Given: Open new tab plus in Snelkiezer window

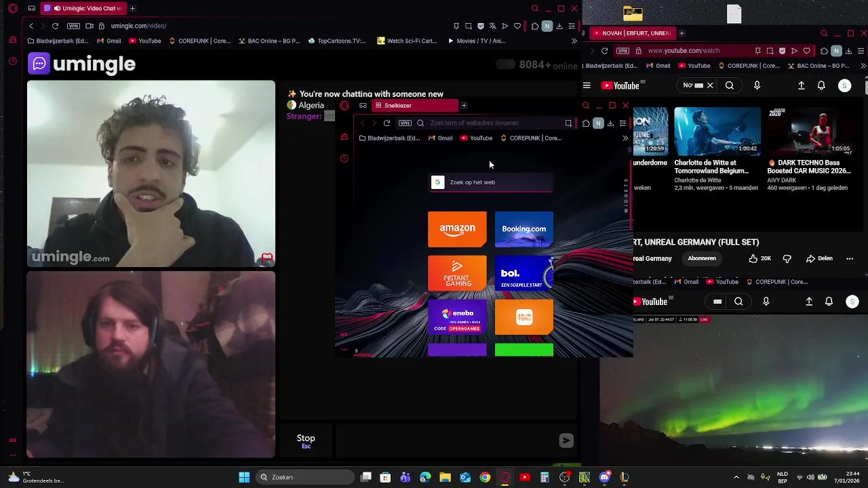Looking at the screenshot, I should [x=464, y=106].
